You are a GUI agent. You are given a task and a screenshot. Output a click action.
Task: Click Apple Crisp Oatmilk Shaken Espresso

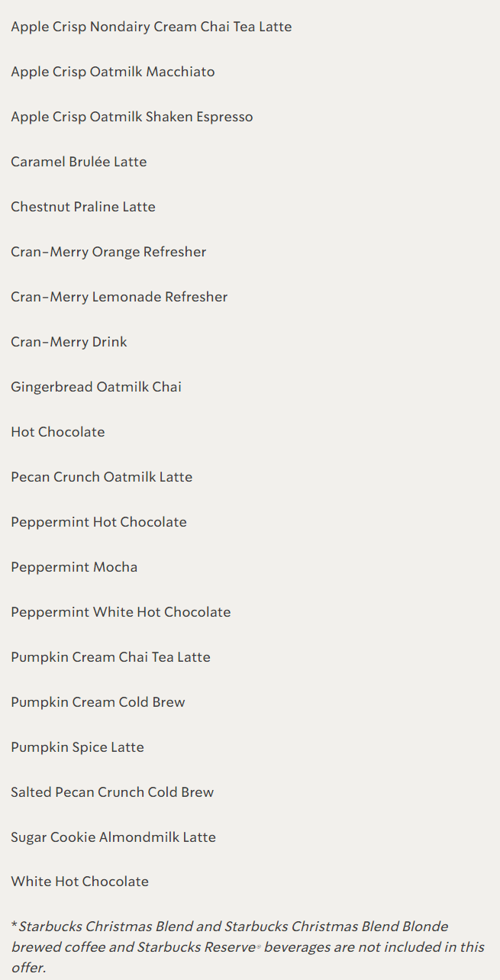pyautogui.click(x=132, y=117)
